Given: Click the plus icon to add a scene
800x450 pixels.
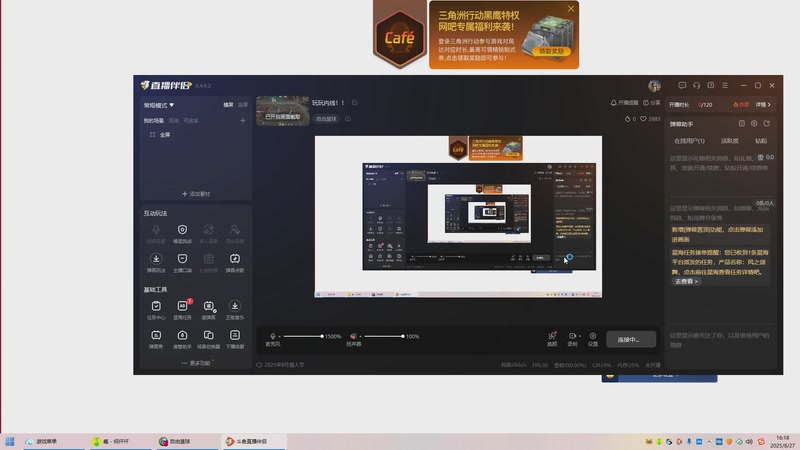Looking at the screenshot, I should [243, 120].
